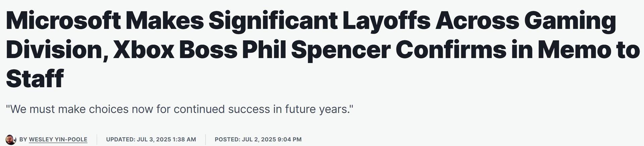Click the word "Confirms" in the headline
The width and height of the screenshot is (644, 146).
[451, 49]
